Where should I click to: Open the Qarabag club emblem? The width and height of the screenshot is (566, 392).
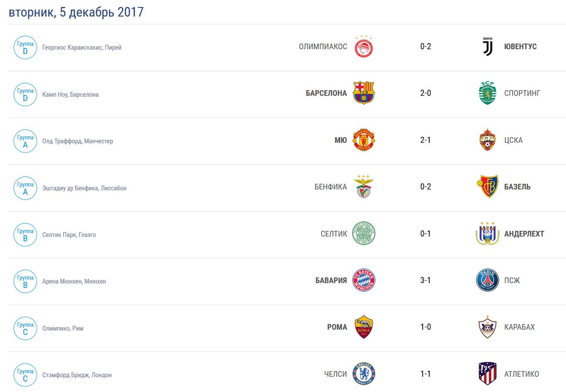pyautogui.click(x=487, y=327)
